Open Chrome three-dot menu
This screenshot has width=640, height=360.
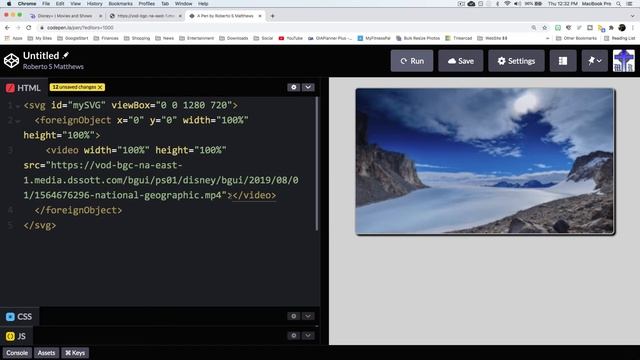tap(633, 28)
